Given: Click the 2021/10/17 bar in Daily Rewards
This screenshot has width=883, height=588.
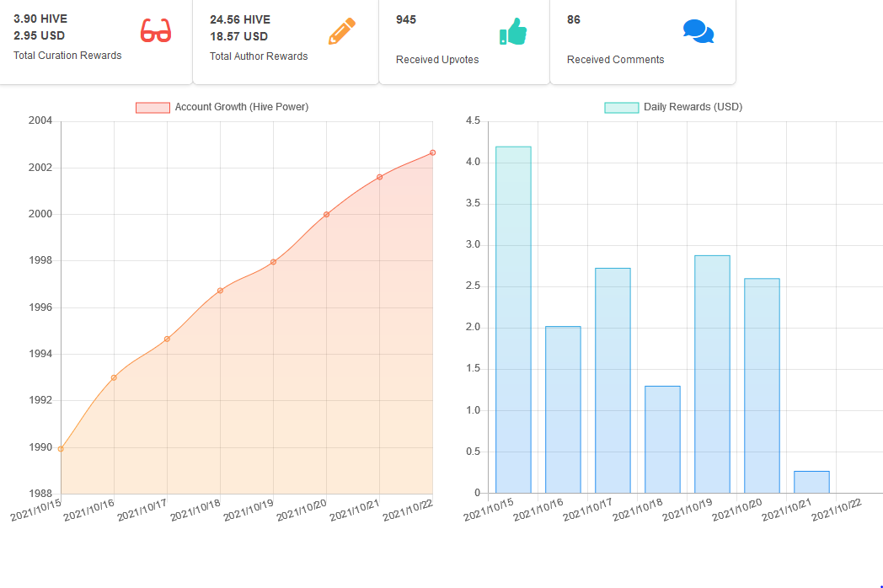Looking at the screenshot, I should pos(613,381).
